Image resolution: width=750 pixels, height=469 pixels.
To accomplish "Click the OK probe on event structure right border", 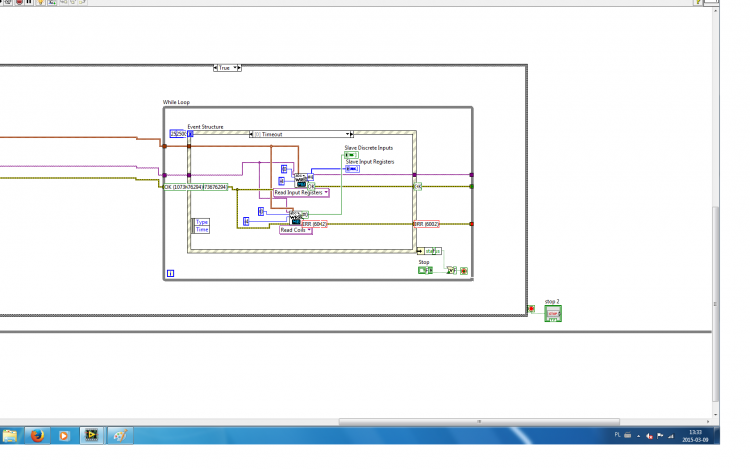I will (418, 186).
